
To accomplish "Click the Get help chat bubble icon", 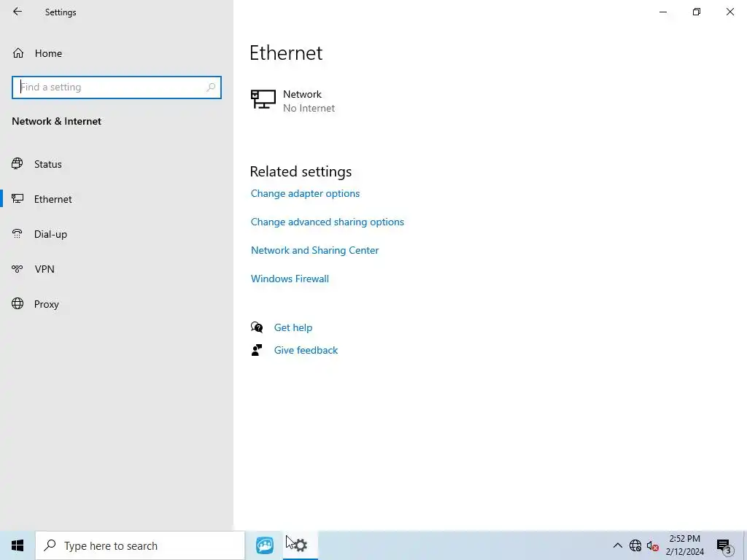I will point(257,327).
